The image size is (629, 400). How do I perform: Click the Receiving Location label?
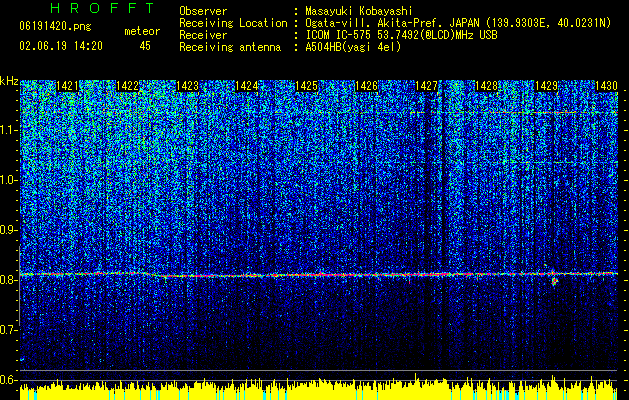click(233, 23)
